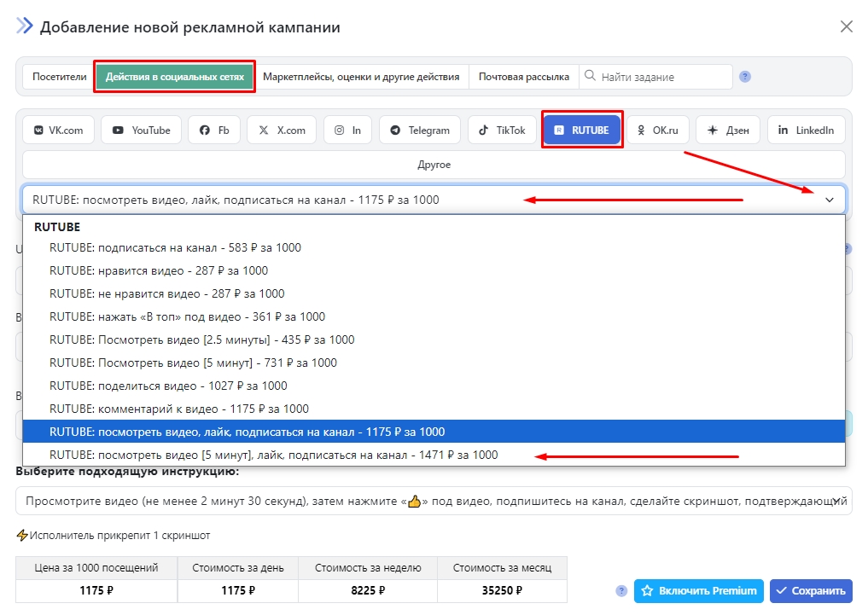Choose 'Посмотреть видео [5 минут] - 731 ₽' option
868x615 pixels.
[193, 363]
